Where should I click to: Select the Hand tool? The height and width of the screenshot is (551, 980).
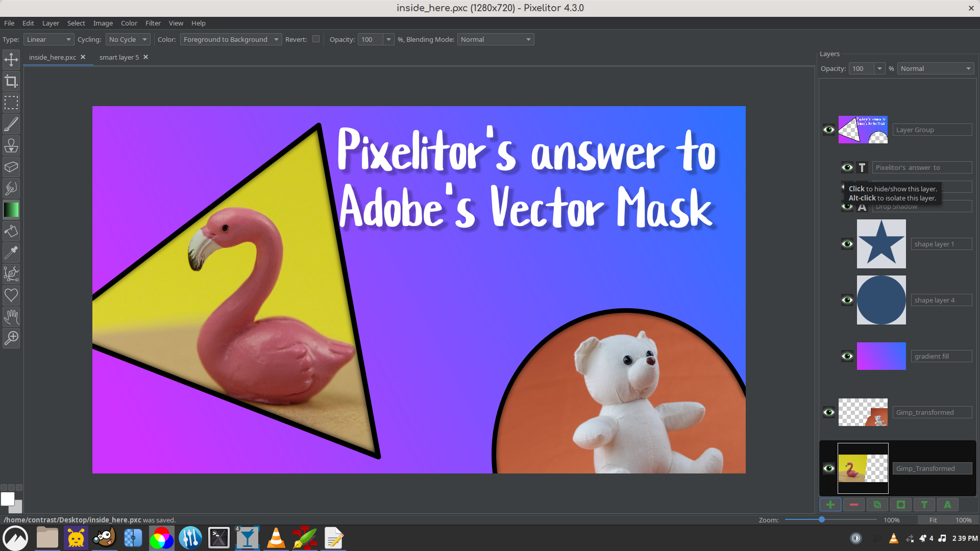(x=11, y=317)
